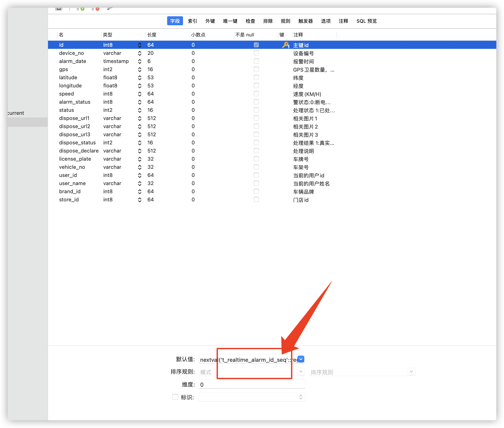Click the key icon on the id row
This screenshot has width=504, height=428.
(x=285, y=45)
